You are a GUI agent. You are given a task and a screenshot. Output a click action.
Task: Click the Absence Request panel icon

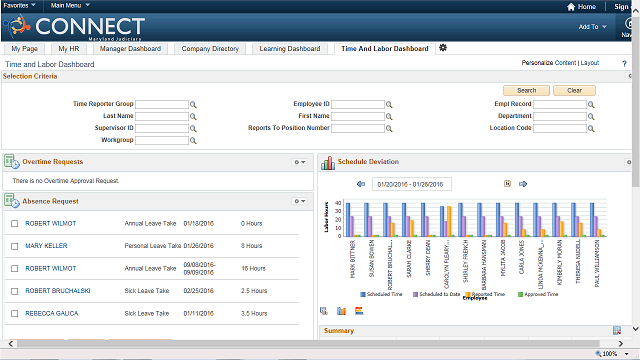(x=11, y=201)
